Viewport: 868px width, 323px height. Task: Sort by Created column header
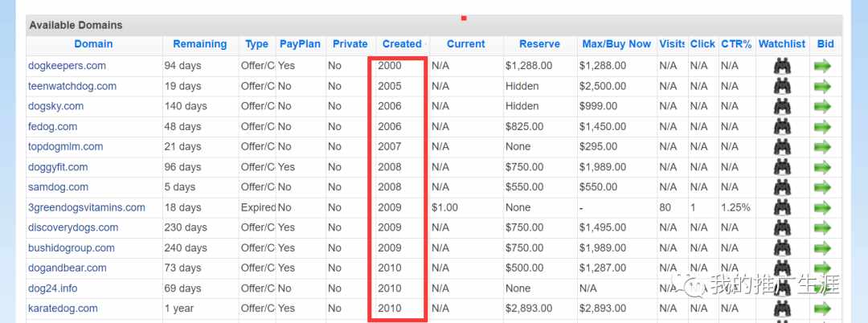click(x=402, y=44)
